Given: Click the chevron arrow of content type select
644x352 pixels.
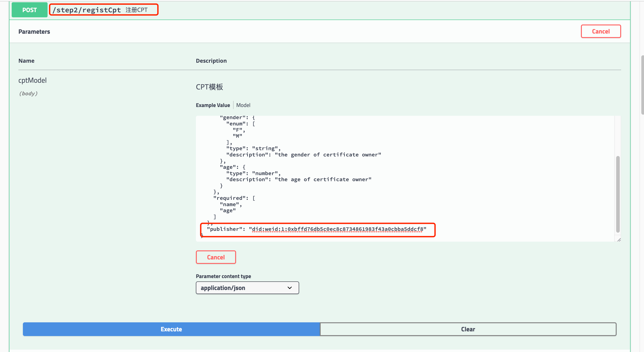Looking at the screenshot, I should pyautogui.click(x=289, y=288).
